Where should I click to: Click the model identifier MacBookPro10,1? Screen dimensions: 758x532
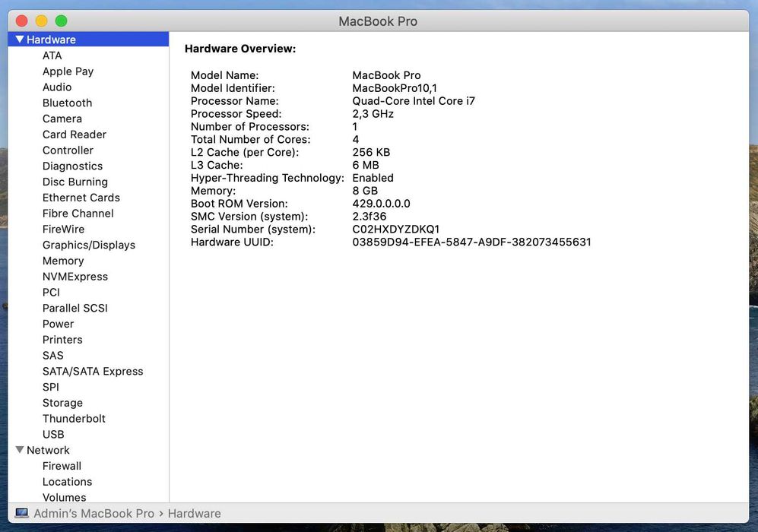(x=395, y=88)
